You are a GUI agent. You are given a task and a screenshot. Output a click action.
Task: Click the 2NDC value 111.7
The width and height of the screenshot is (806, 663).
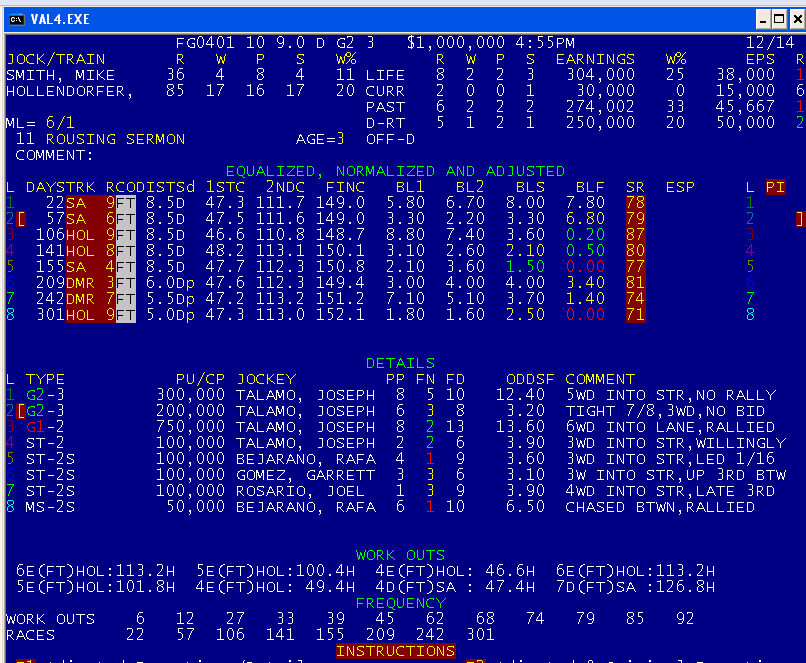point(280,203)
